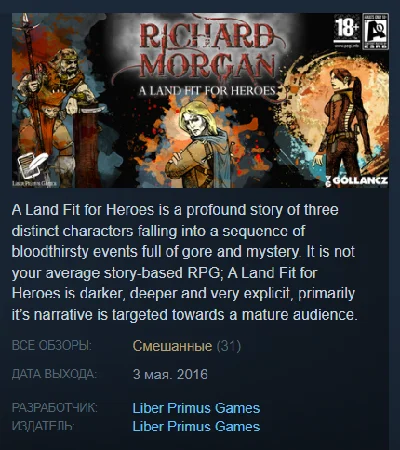Click the Liber Primus Games quill logo
Screen dimensions: 400x450
pos(33,169)
